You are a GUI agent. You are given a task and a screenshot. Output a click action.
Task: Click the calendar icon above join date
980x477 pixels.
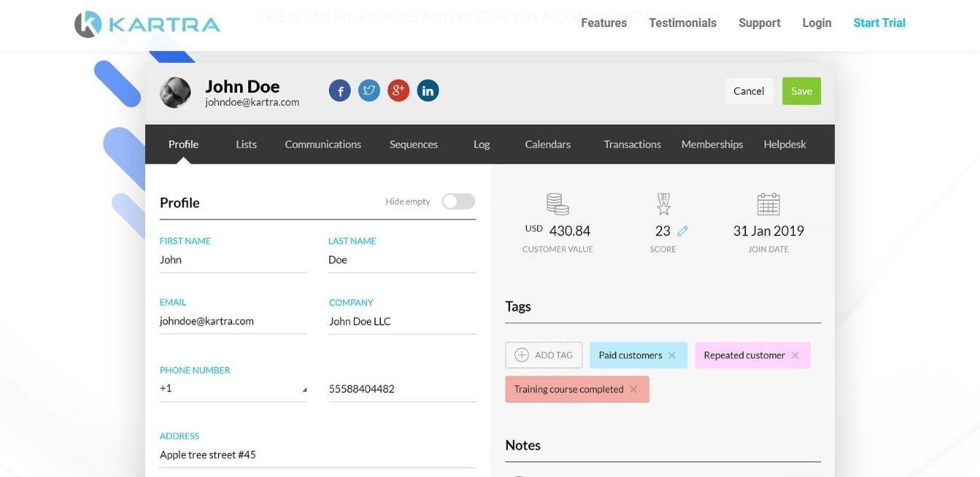click(x=768, y=204)
